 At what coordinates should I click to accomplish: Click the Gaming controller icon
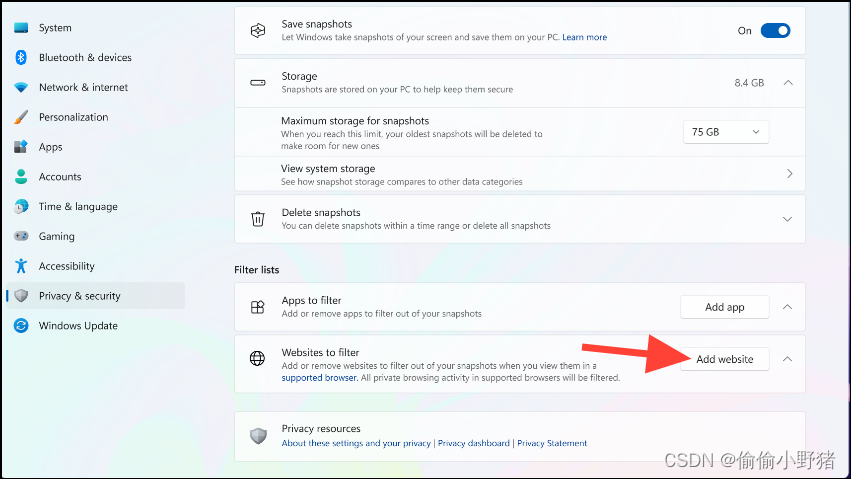coord(21,236)
